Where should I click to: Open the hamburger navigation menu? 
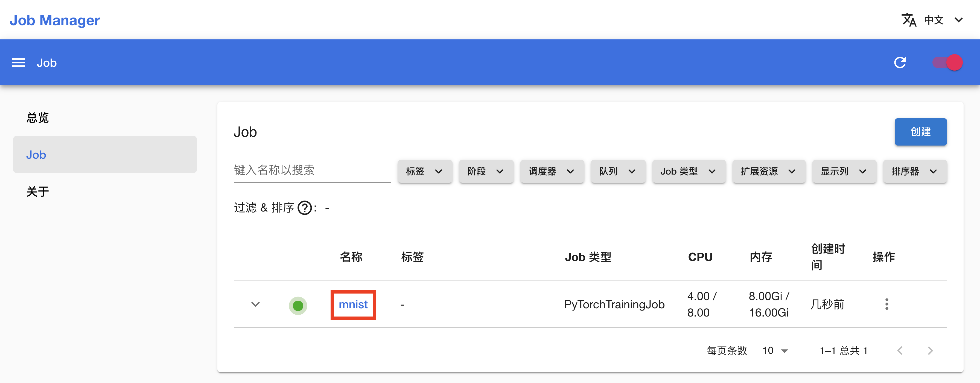(x=18, y=63)
